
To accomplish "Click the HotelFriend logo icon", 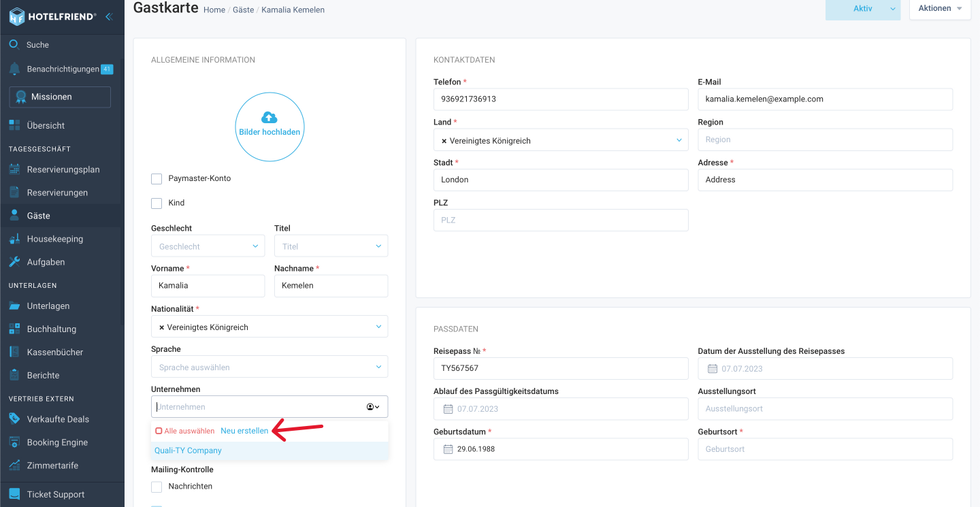I will pyautogui.click(x=17, y=16).
